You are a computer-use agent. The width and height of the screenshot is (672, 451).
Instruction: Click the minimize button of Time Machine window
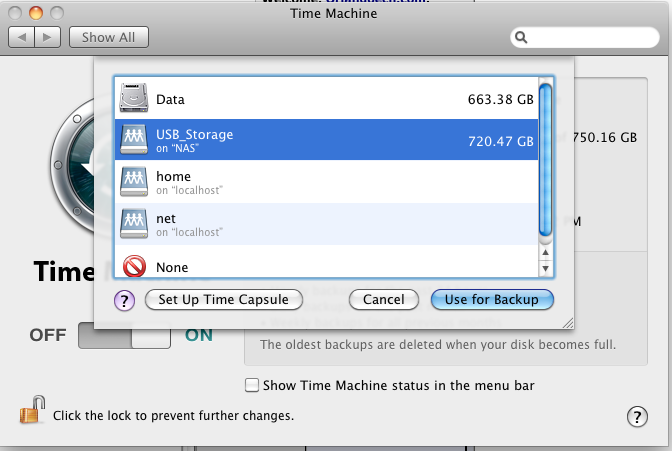pyautogui.click(x=36, y=13)
